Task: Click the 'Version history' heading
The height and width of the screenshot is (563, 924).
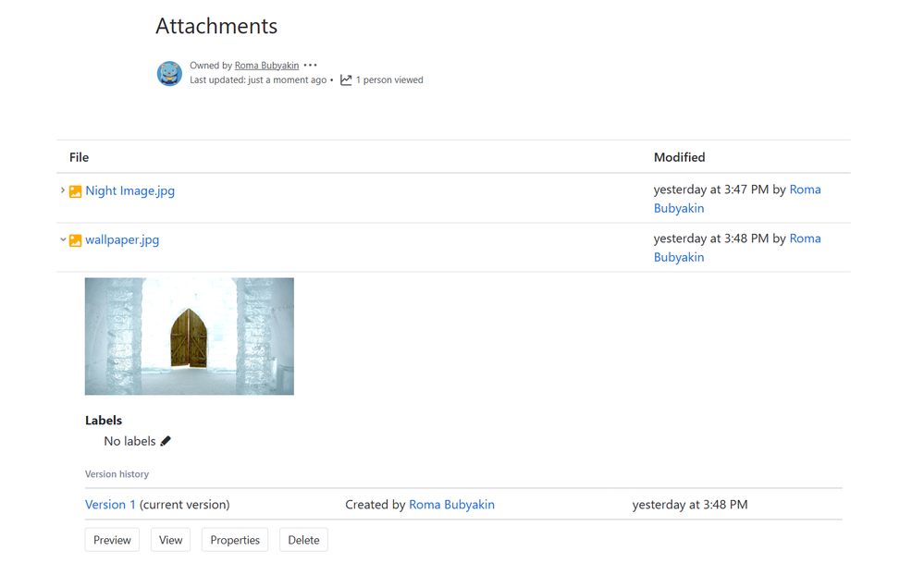Action: click(x=117, y=474)
